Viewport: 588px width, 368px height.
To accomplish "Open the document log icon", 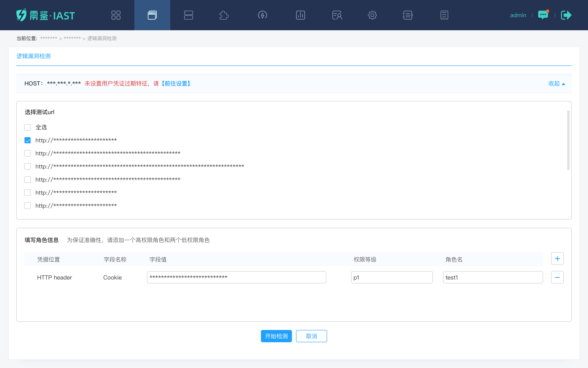I will pos(444,15).
